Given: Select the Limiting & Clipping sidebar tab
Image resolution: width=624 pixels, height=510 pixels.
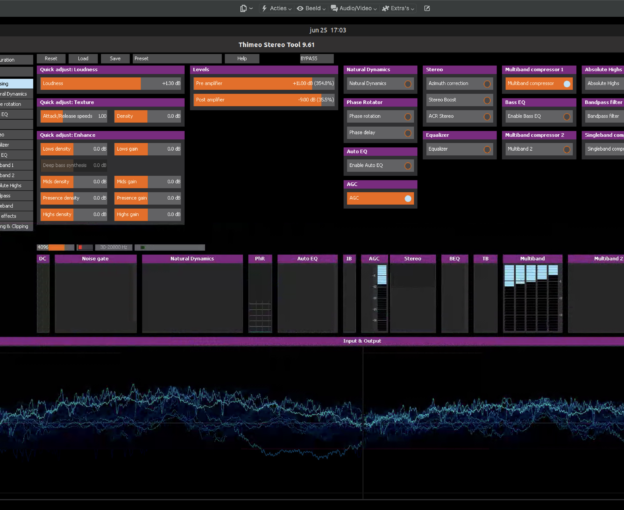Looking at the screenshot, I should tap(16, 226).
